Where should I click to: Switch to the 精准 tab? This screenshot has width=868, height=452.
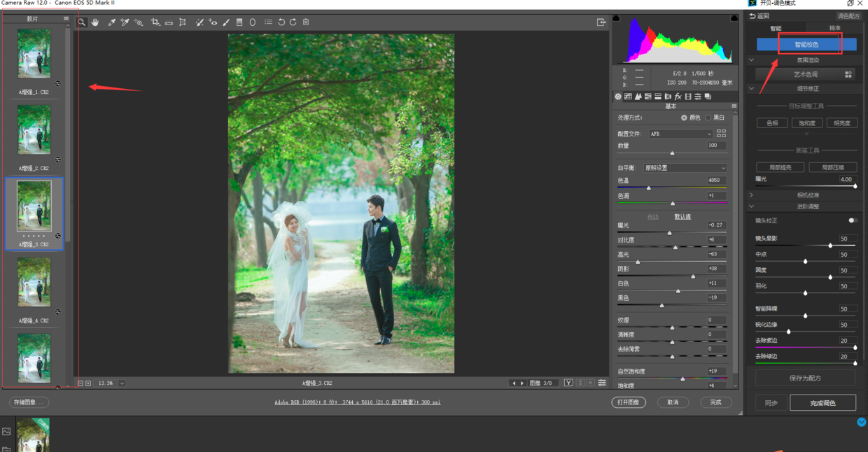(835, 29)
